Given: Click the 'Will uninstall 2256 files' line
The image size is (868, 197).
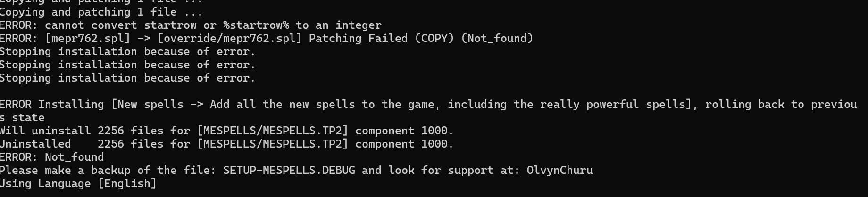Looking at the screenshot, I should coord(226,131).
